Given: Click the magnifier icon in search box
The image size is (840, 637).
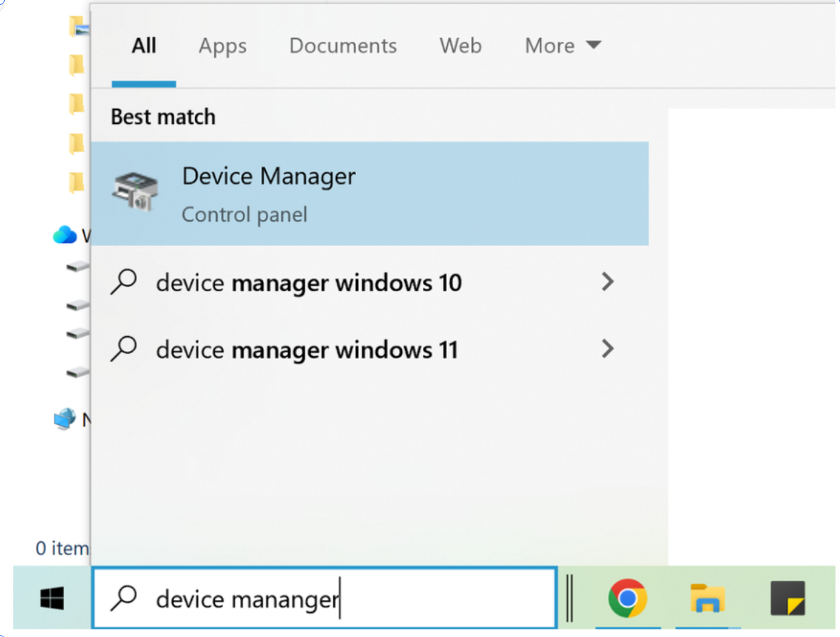Looking at the screenshot, I should 124,598.
